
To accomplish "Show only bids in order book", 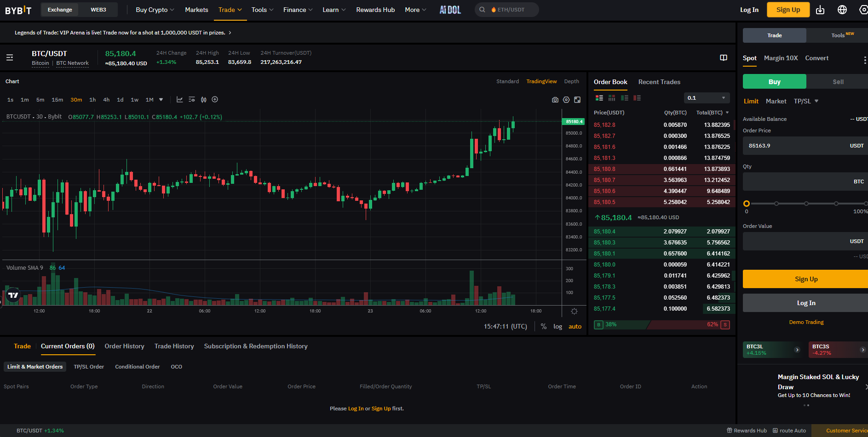I will coord(625,98).
